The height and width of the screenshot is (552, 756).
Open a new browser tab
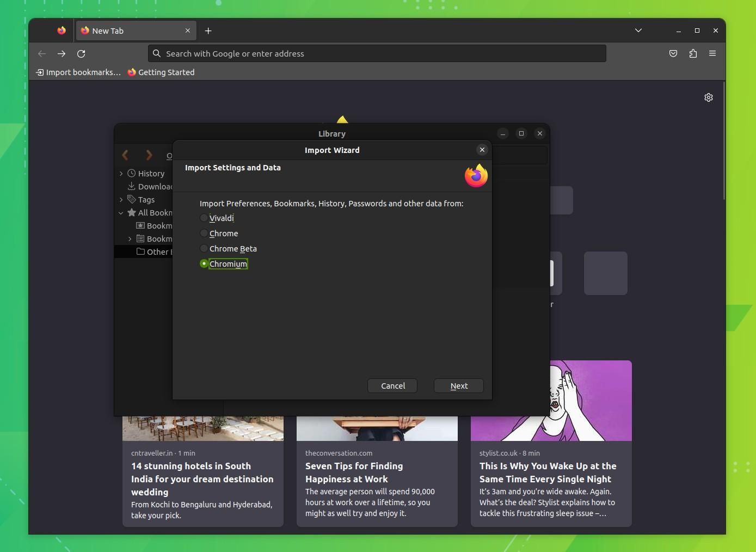point(208,31)
